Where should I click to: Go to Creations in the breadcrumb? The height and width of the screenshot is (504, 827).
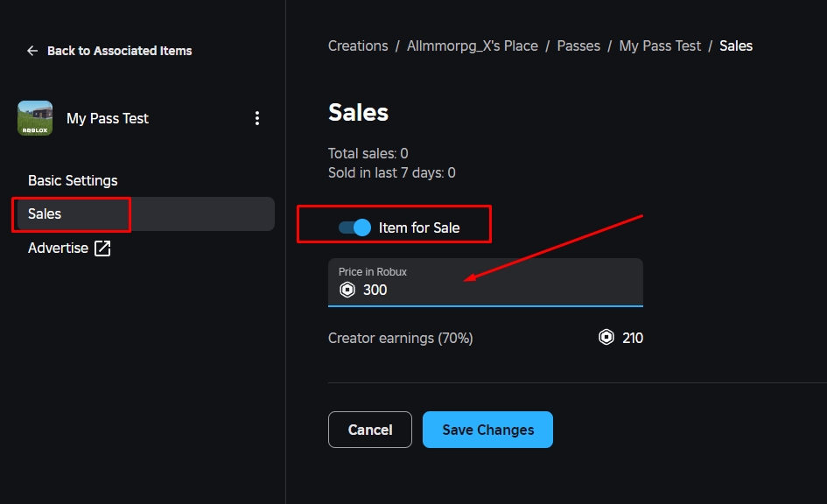(x=358, y=45)
